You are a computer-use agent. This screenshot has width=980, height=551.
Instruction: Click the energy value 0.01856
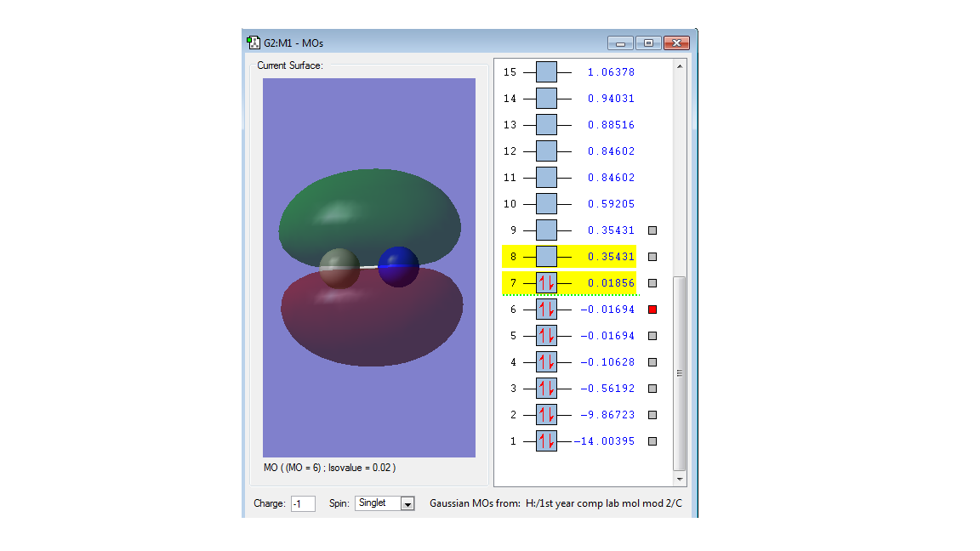coord(611,283)
